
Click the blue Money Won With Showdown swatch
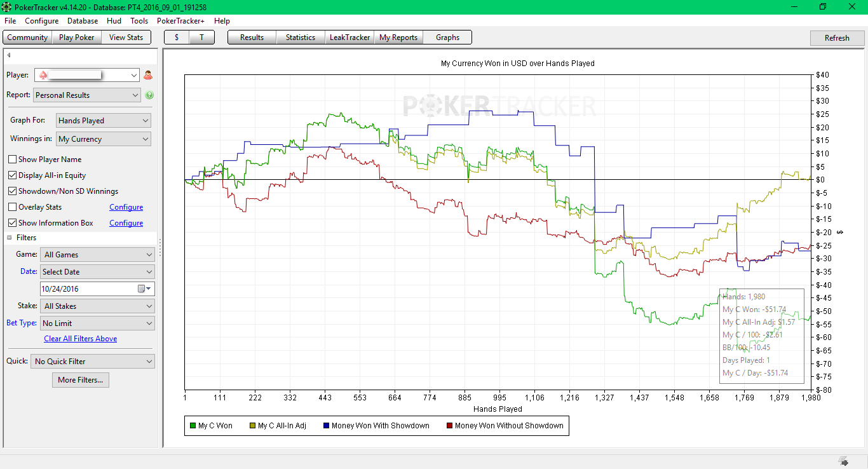point(326,426)
